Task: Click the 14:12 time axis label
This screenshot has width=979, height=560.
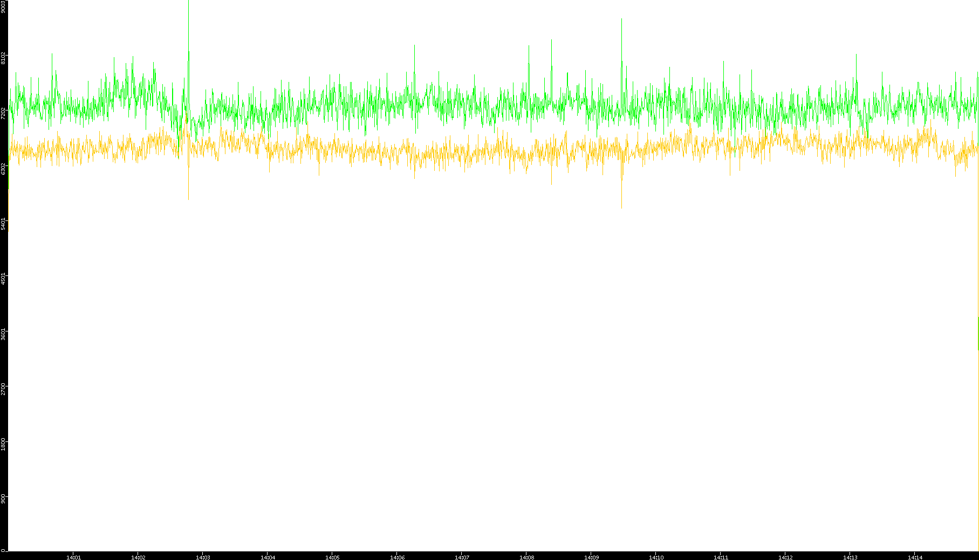Action: click(785, 557)
